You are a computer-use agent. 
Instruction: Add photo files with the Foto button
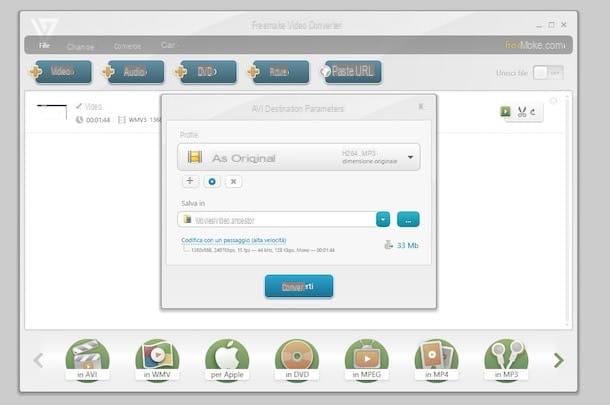[x=280, y=72]
